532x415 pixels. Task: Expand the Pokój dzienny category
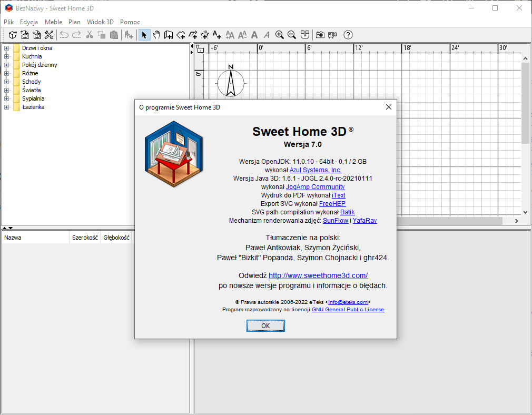6,65
